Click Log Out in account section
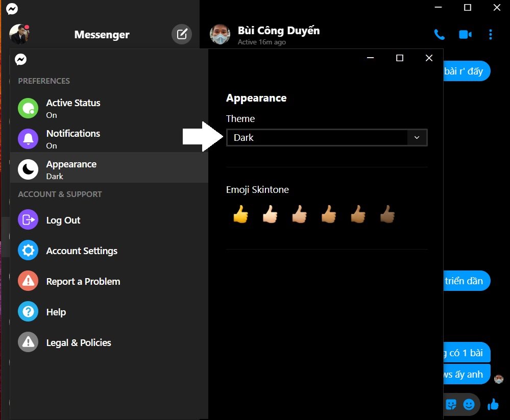The width and height of the screenshot is (510, 420). (63, 220)
